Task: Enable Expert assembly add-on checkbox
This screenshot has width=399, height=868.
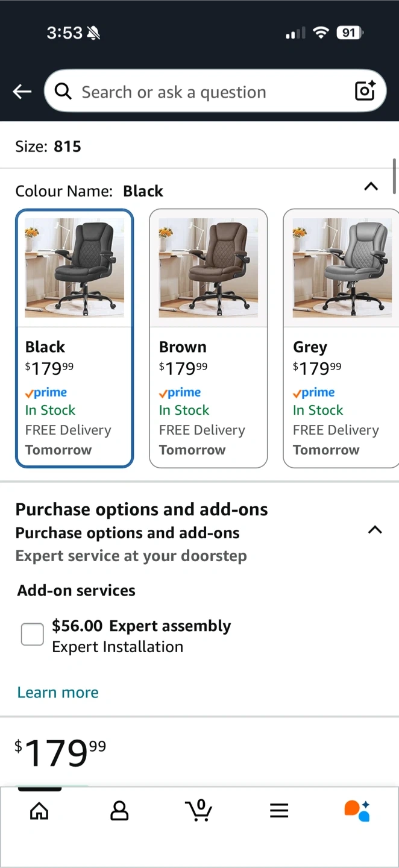Action: 33,634
